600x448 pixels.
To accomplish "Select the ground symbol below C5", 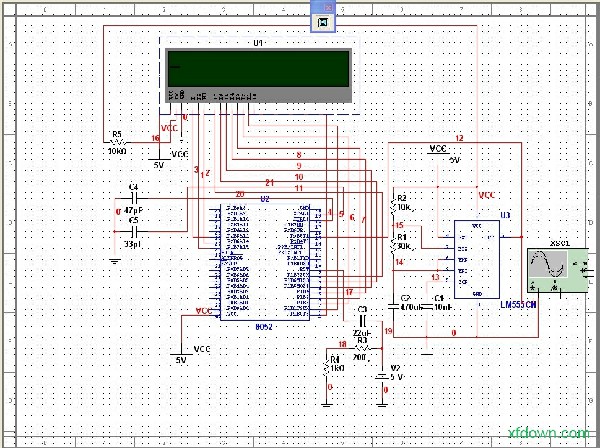I will [x=114, y=261].
